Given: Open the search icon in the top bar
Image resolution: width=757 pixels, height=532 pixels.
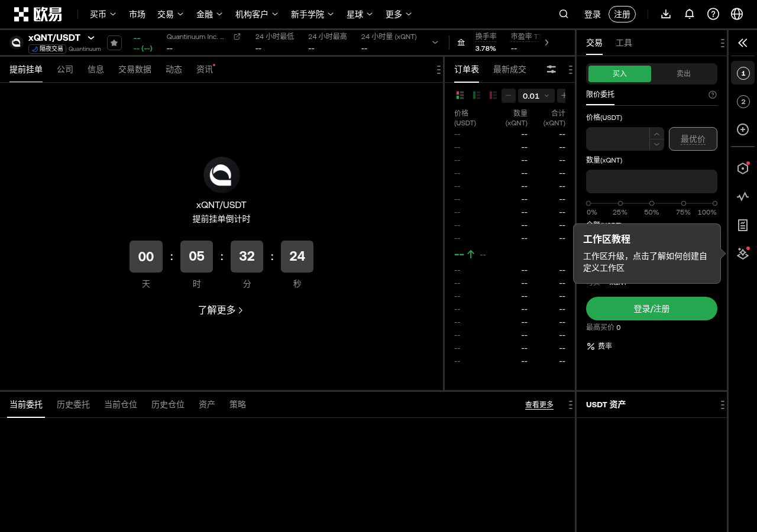Looking at the screenshot, I should [564, 14].
